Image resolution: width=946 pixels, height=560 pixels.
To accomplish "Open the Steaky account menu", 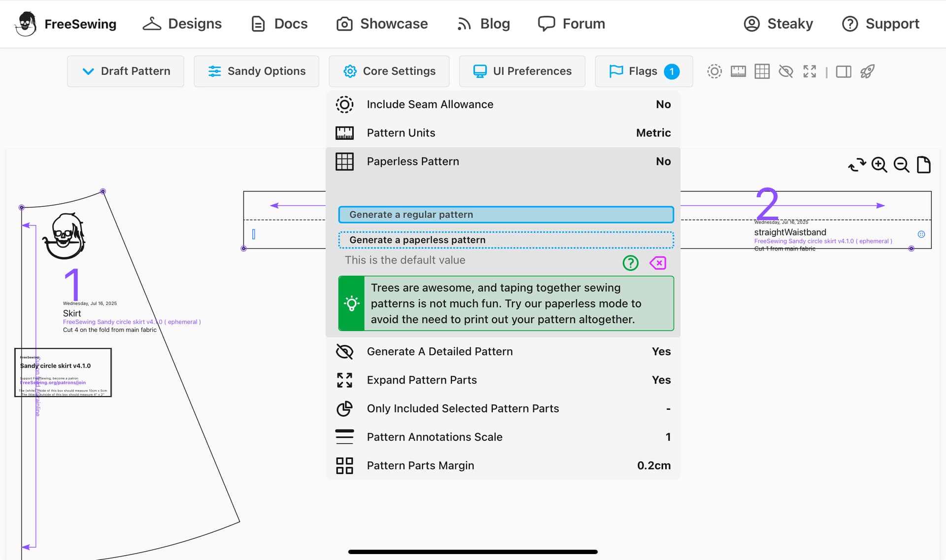I will (x=778, y=24).
